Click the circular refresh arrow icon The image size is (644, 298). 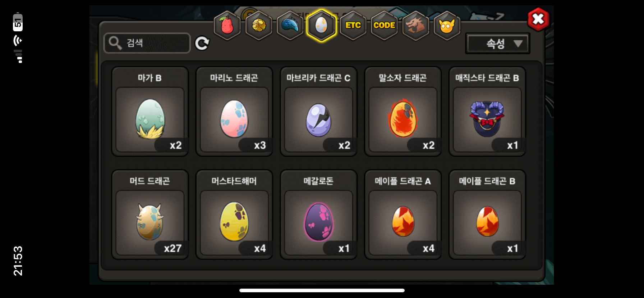202,43
